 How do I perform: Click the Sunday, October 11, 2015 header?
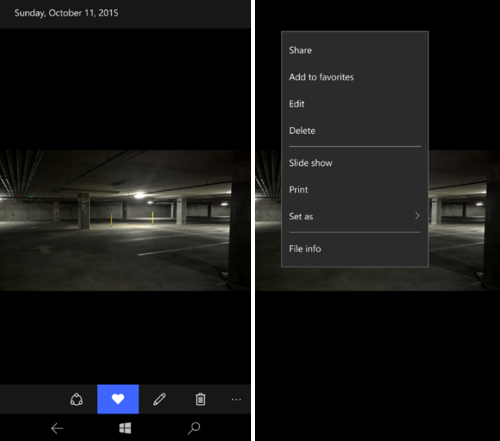click(66, 13)
